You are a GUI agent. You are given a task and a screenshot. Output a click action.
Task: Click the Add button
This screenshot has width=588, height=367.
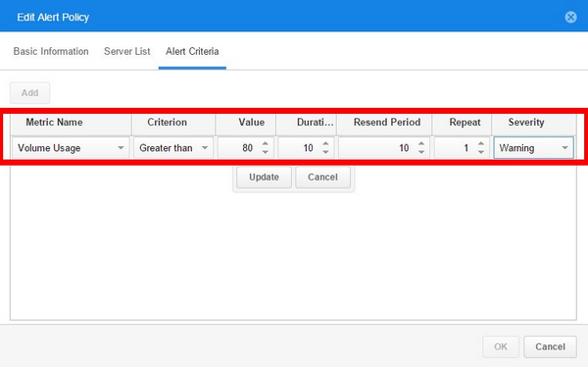click(x=29, y=93)
